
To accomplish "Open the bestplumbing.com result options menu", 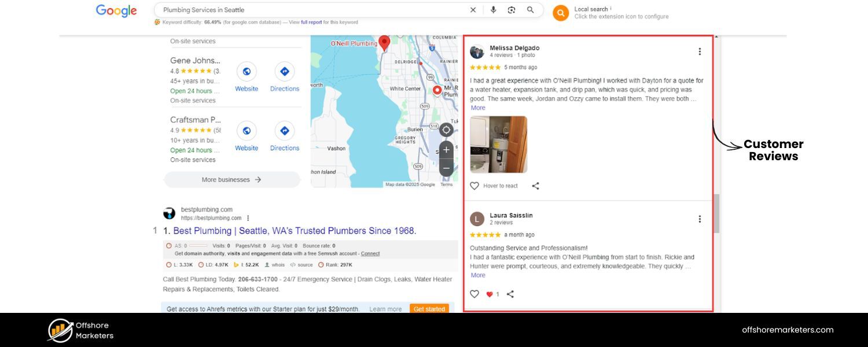I will click(248, 218).
